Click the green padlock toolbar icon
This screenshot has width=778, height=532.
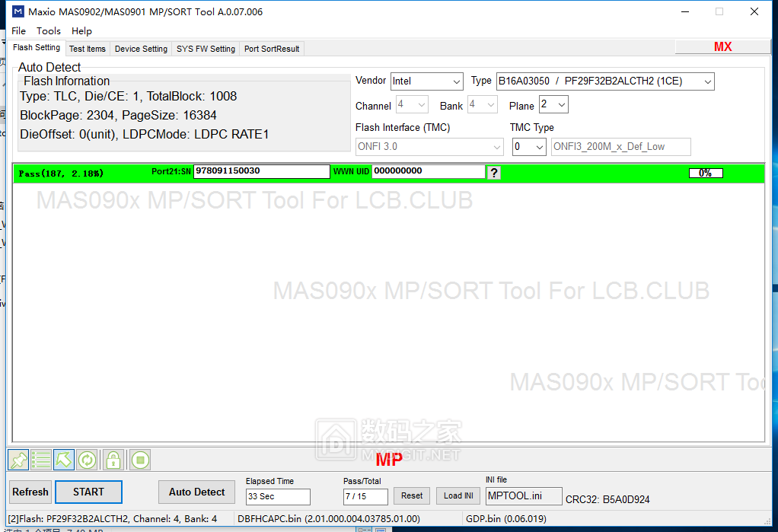tap(113, 460)
